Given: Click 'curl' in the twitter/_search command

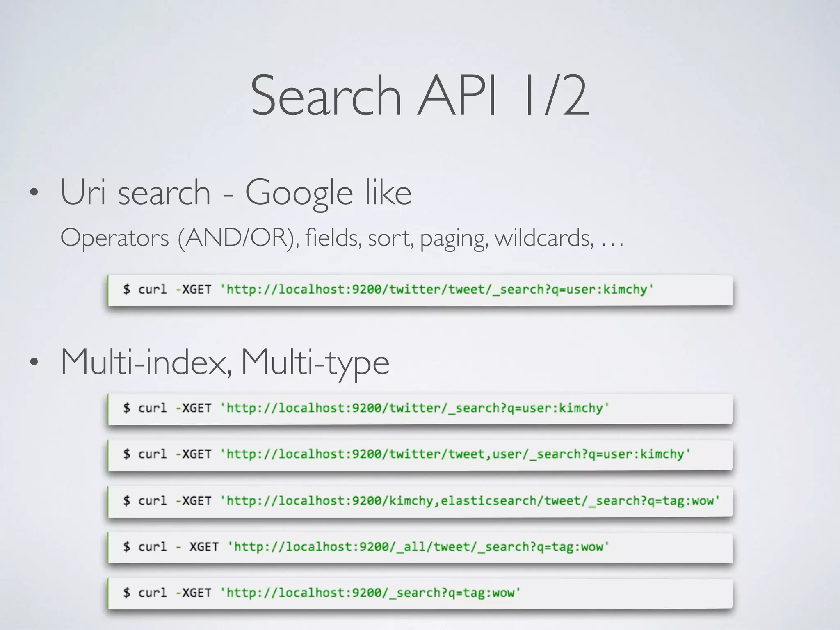Looking at the screenshot, I should [x=152, y=408].
